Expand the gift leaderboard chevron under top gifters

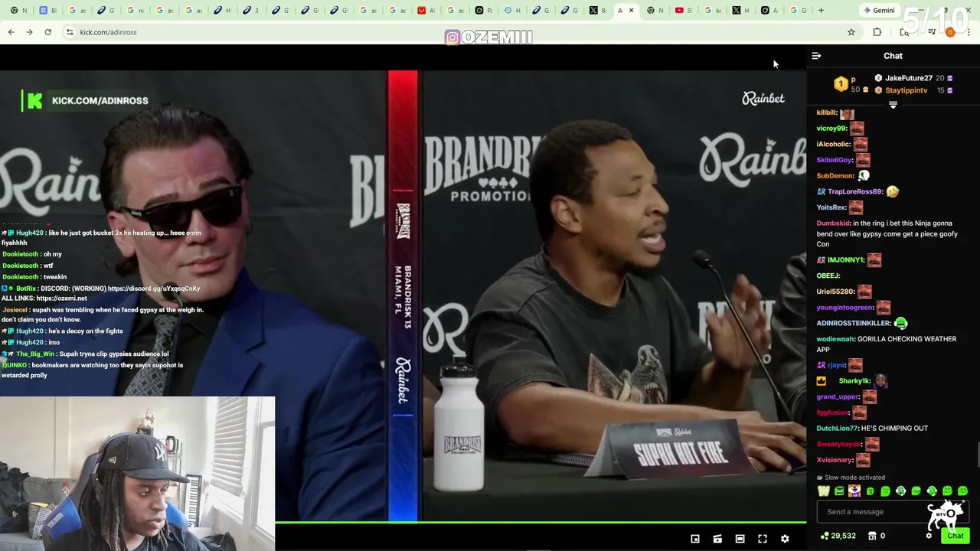click(x=893, y=105)
